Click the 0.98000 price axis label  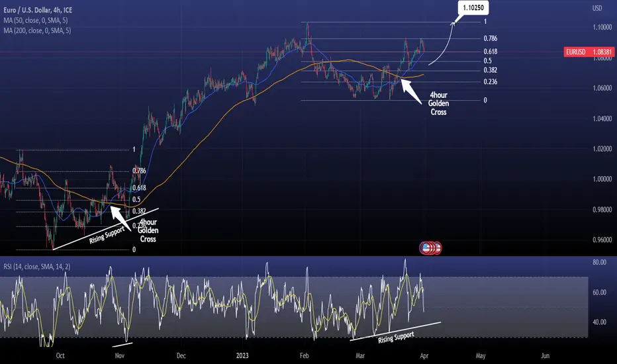pyautogui.click(x=602, y=209)
